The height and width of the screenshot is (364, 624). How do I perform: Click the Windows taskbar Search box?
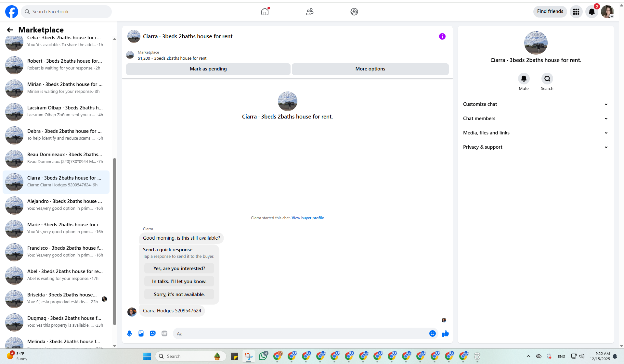(x=190, y=356)
